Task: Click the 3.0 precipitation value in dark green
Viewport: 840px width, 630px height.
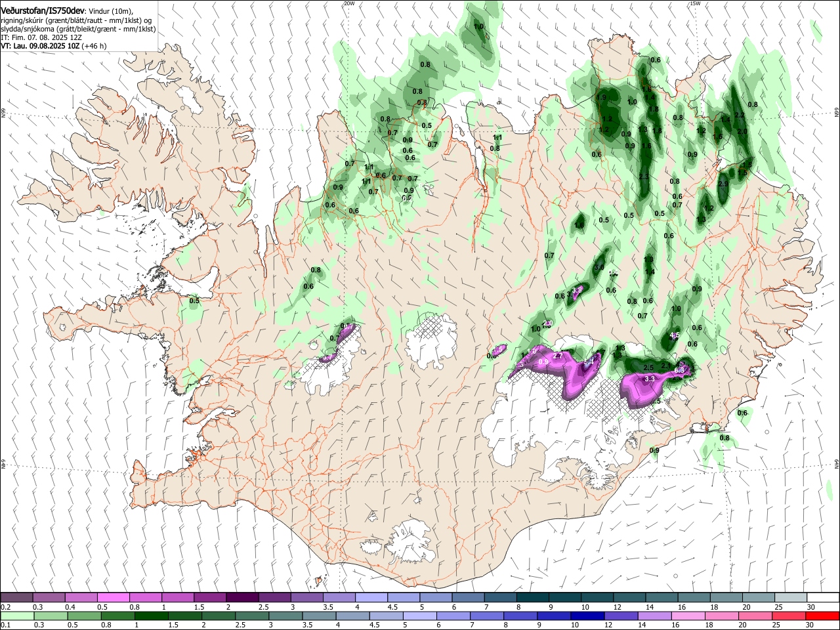Action: point(599,267)
